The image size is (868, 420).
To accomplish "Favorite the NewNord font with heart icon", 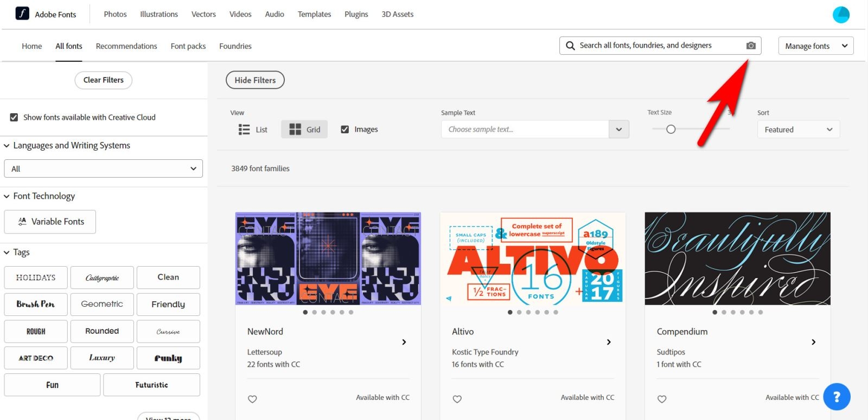I will pos(252,399).
